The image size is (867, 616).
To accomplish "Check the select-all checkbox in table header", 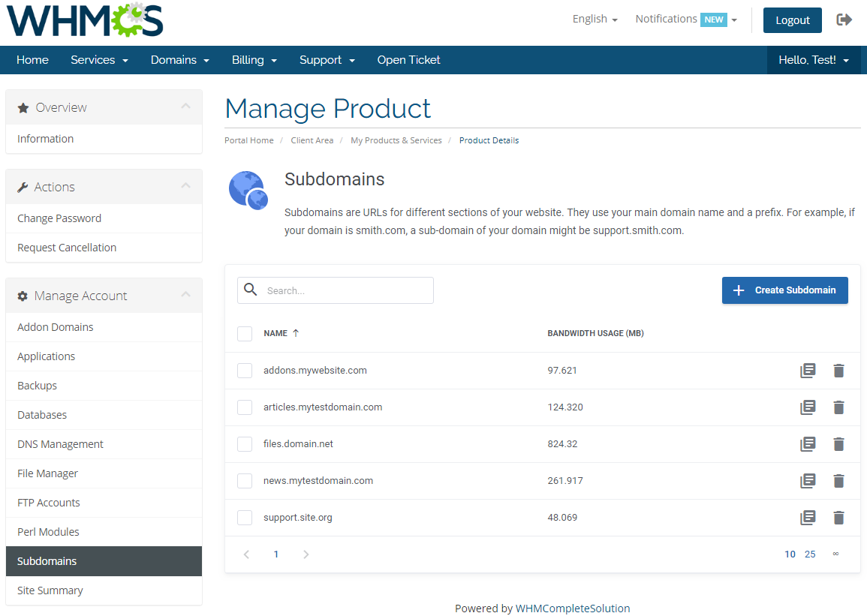I will [244, 333].
